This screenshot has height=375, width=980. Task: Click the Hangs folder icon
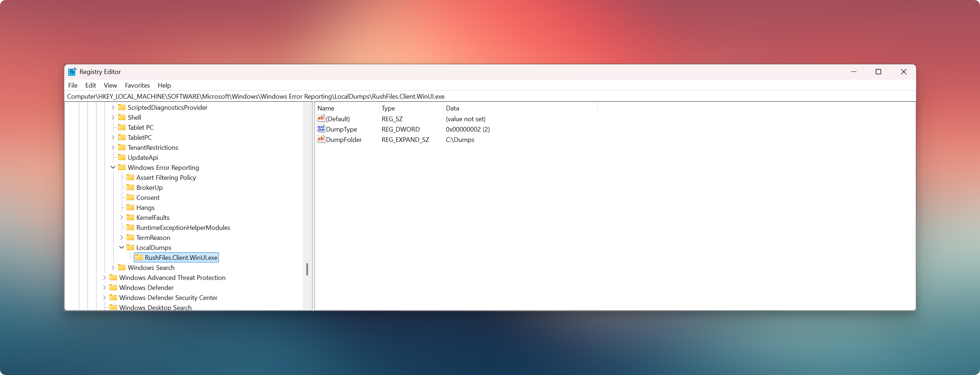click(x=130, y=207)
